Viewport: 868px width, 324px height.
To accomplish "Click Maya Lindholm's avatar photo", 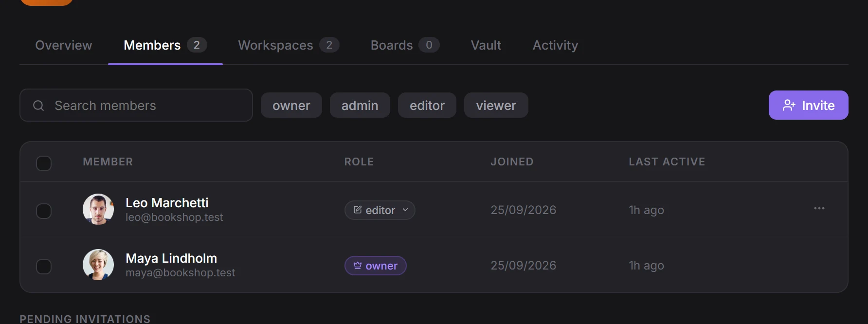I will [98, 265].
